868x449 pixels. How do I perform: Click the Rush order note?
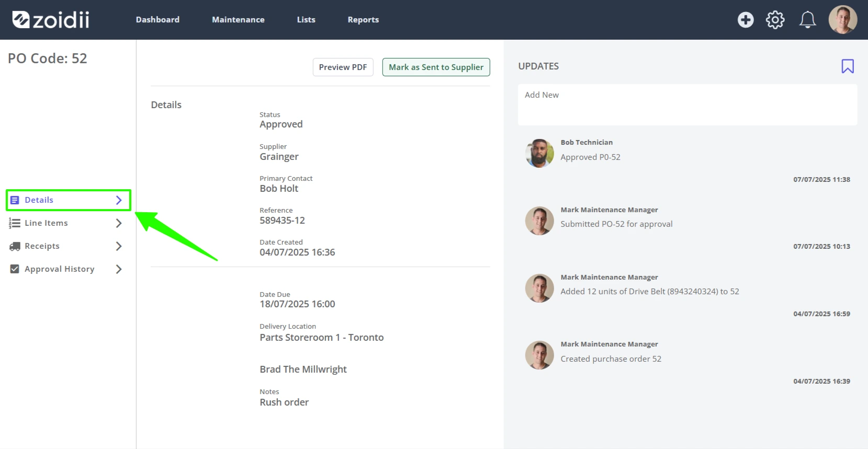[x=284, y=402]
